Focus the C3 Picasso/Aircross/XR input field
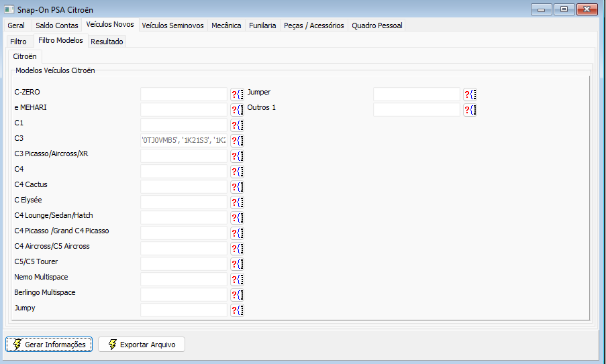Screen dimensions: 606x364 coord(184,156)
